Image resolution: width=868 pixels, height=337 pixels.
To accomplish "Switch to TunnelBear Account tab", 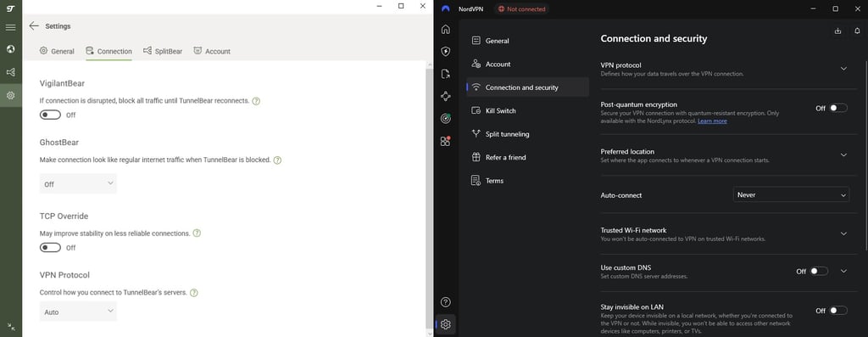I will point(211,51).
